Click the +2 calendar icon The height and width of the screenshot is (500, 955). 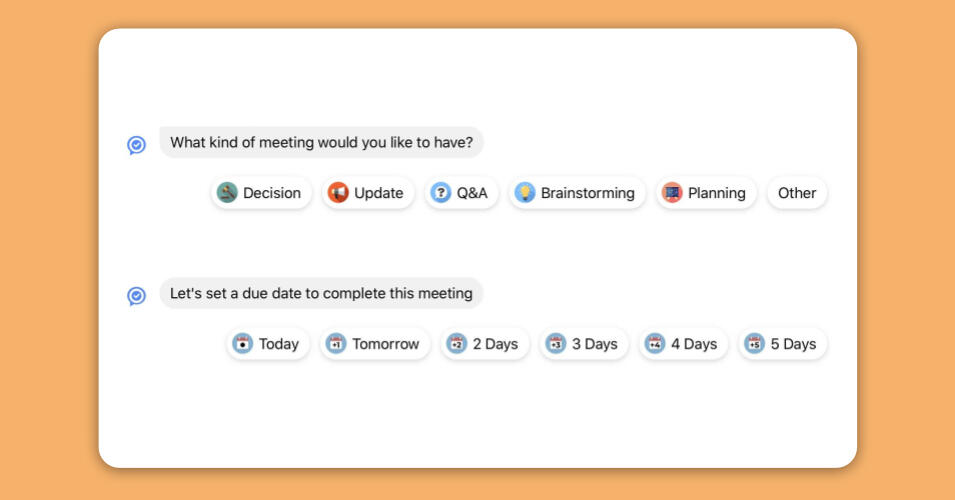coord(457,344)
